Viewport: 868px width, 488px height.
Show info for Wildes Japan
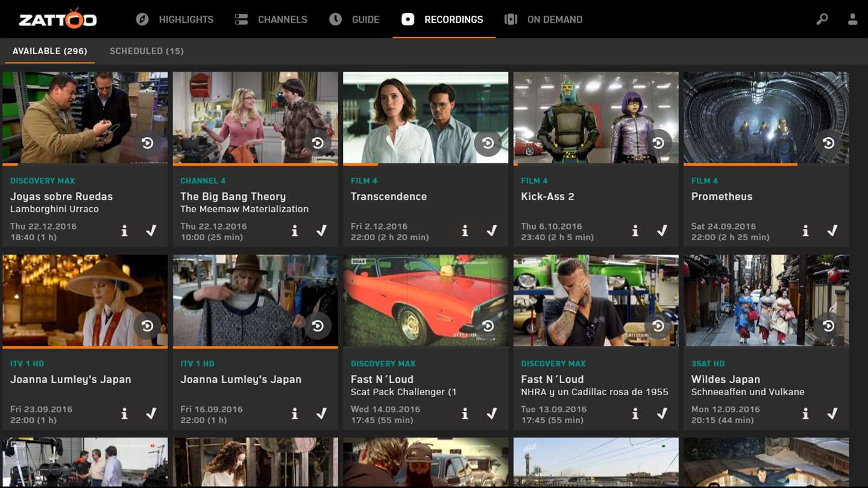(805, 414)
